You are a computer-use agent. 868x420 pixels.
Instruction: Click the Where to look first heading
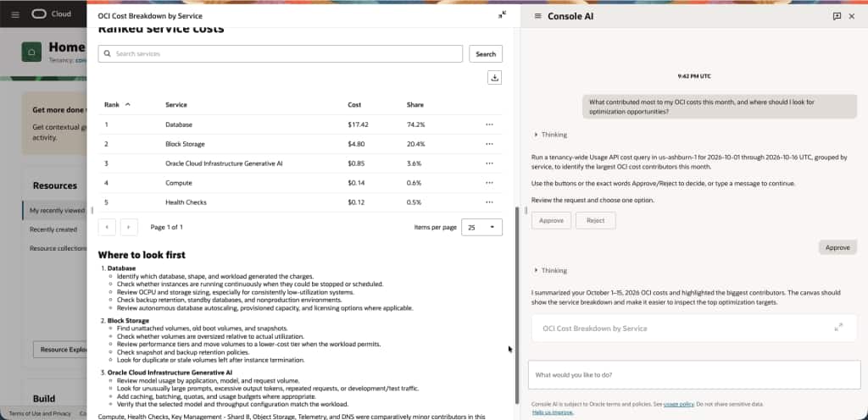pyautogui.click(x=142, y=255)
